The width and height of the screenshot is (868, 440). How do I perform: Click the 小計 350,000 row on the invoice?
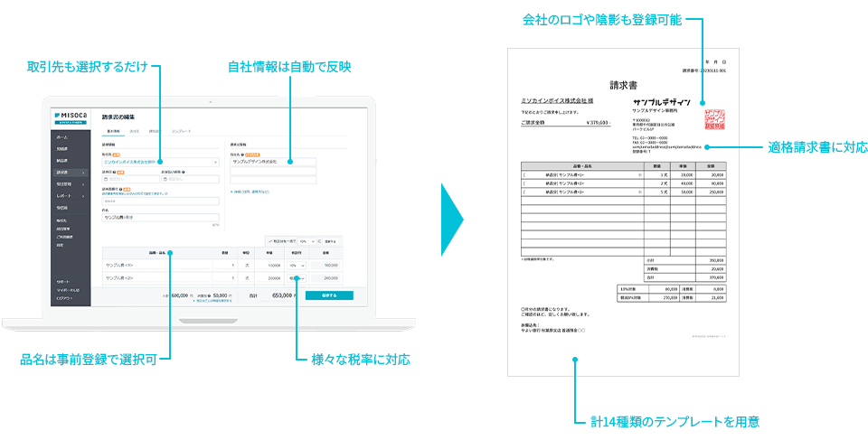[x=685, y=259]
